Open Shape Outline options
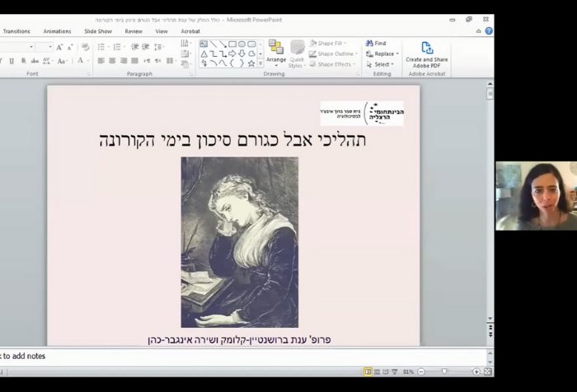Screen dimensions: 577x392 tap(333, 54)
